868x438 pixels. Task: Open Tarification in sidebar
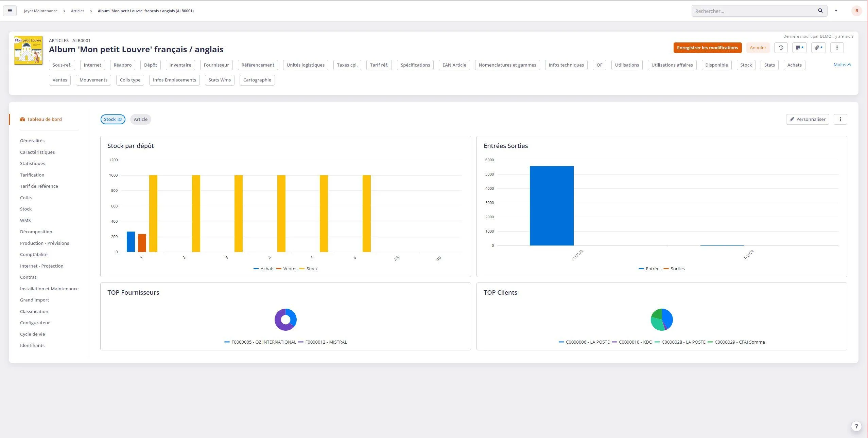(x=32, y=175)
